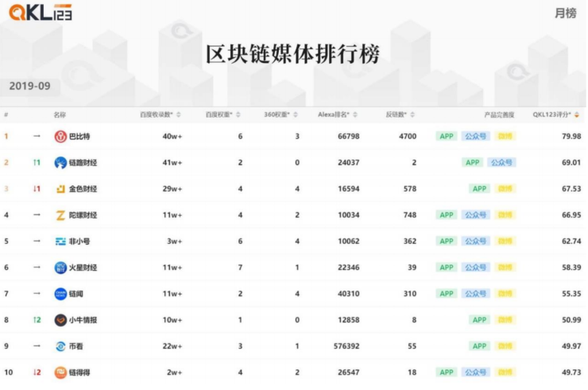This screenshot has height=390, width=588.
Task: Sort by 360权重 column arrows
Action: pyautogui.click(x=296, y=114)
